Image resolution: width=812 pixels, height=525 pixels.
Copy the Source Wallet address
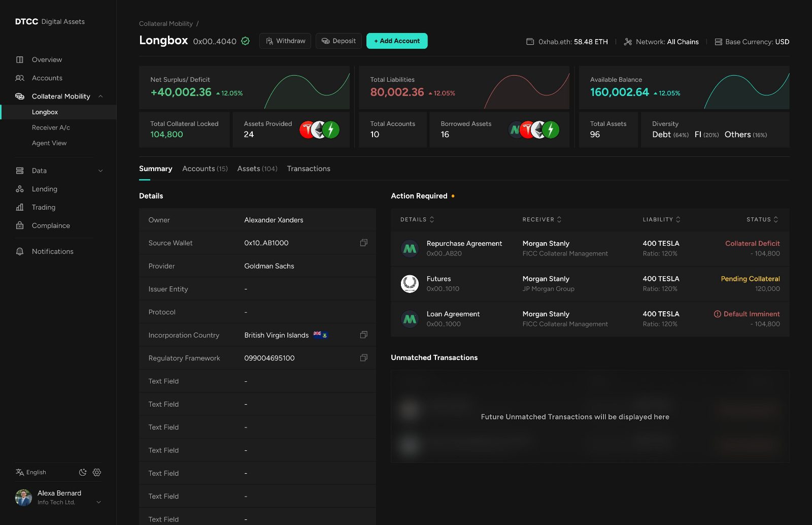[x=363, y=243]
